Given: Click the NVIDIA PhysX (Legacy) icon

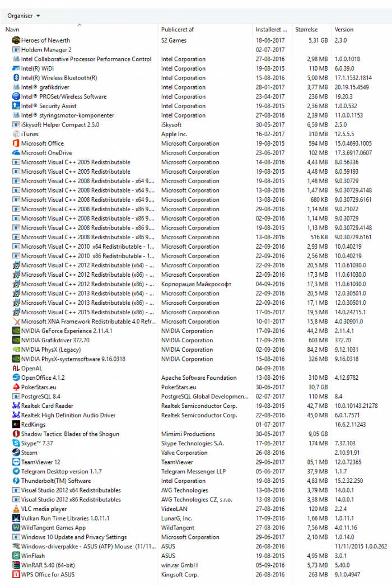Looking at the screenshot, I should click(x=16, y=350).
